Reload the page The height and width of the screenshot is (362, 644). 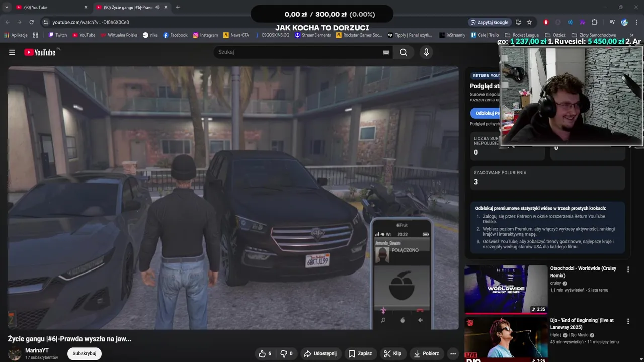tap(31, 22)
